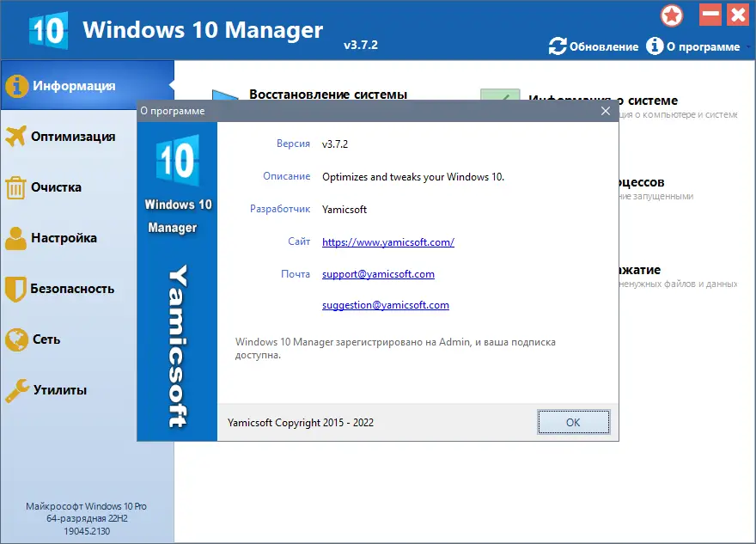Confirm the dialog with OK button
This screenshot has height=544, width=756.
coord(573,423)
